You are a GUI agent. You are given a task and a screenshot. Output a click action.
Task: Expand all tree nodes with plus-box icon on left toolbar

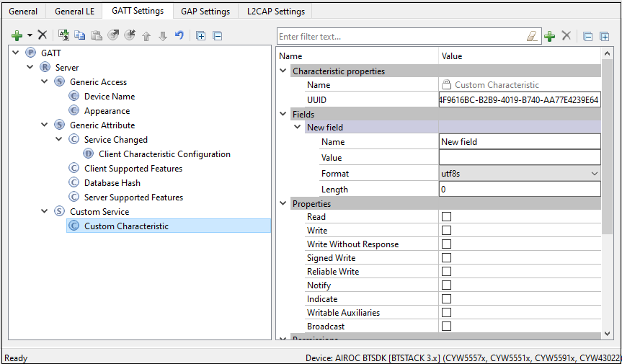pos(201,35)
